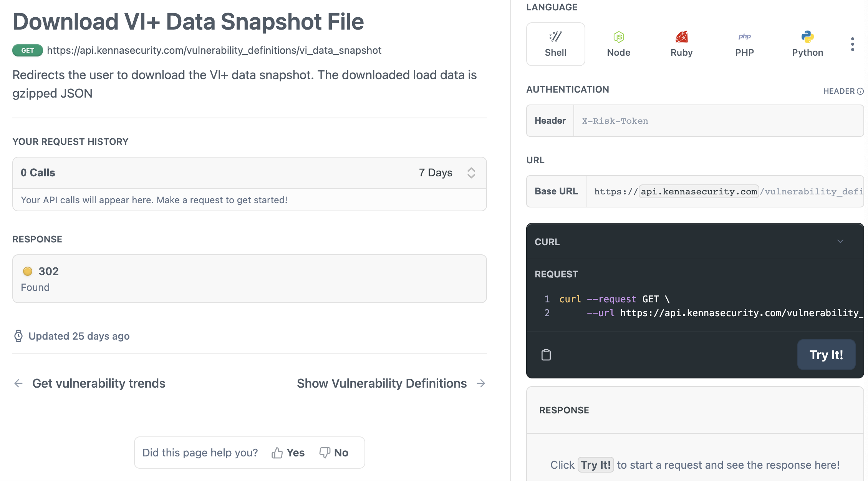Open the 7 Days range selector
Image resolution: width=868 pixels, height=481 pixels.
447,173
